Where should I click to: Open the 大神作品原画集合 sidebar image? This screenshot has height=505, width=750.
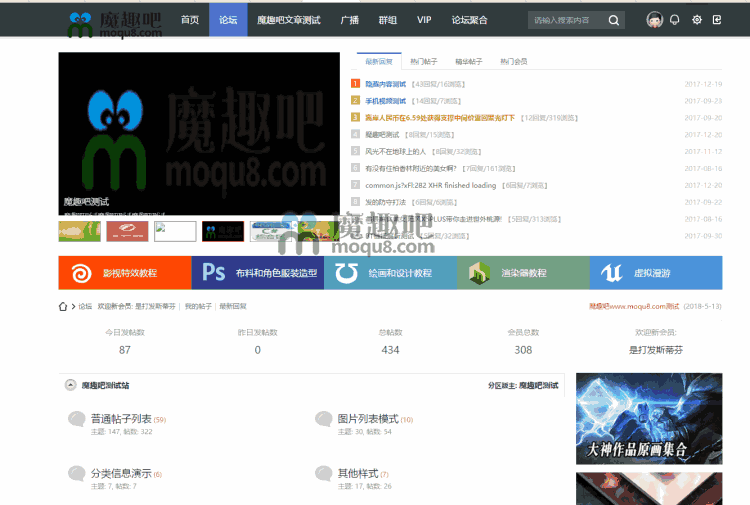point(649,418)
